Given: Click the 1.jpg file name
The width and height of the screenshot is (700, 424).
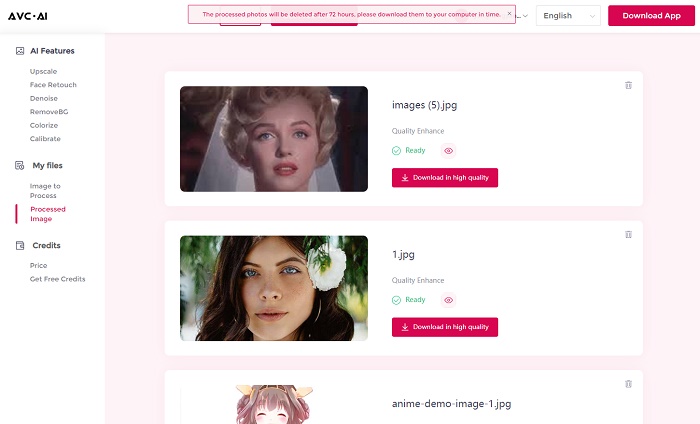Looking at the screenshot, I should [403, 254].
